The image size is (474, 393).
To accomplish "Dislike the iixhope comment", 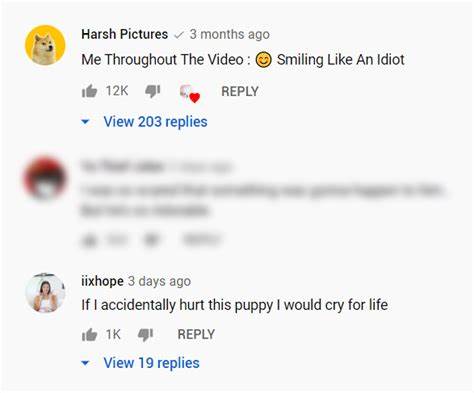I will (145, 335).
